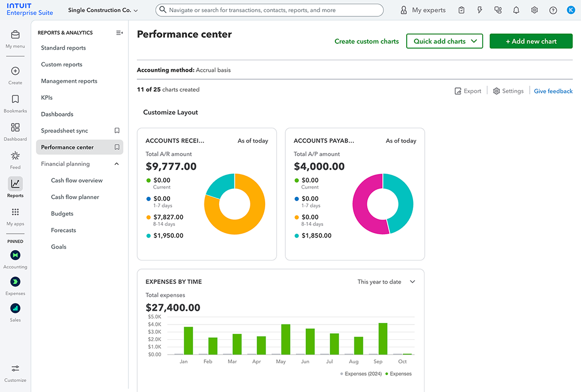
Task: Click the Add new chart button
Action: click(531, 41)
